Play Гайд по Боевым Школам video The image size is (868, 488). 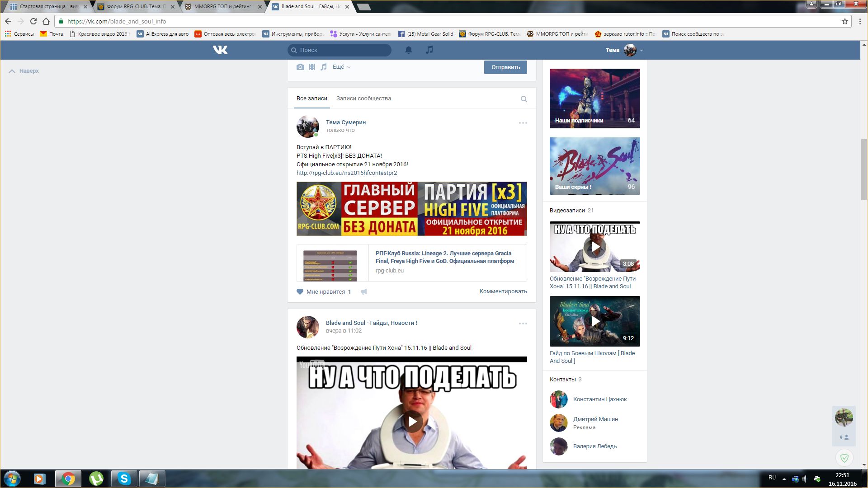(x=595, y=321)
